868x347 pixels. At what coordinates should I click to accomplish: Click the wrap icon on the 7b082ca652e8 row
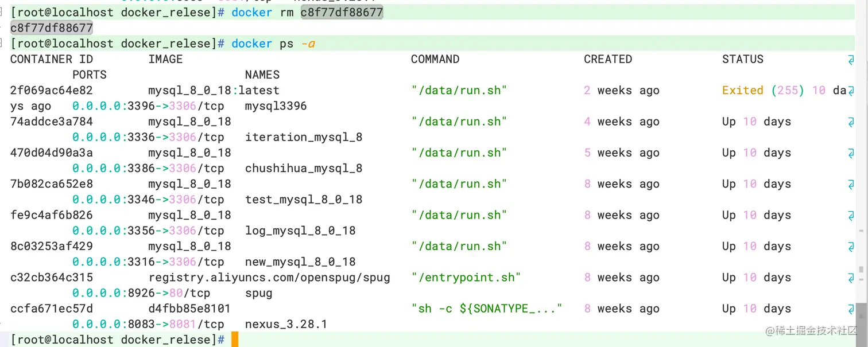[x=851, y=184]
